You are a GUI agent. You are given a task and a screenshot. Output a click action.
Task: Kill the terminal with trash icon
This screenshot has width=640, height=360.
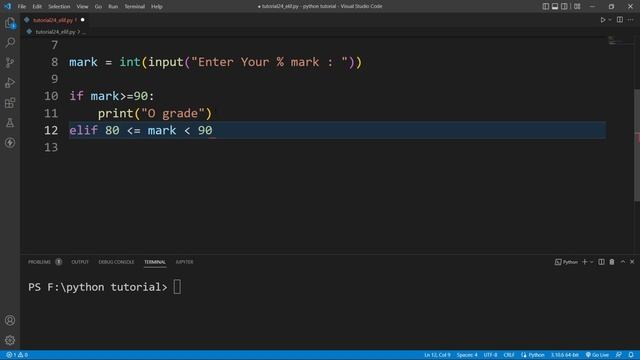click(611, 262)
